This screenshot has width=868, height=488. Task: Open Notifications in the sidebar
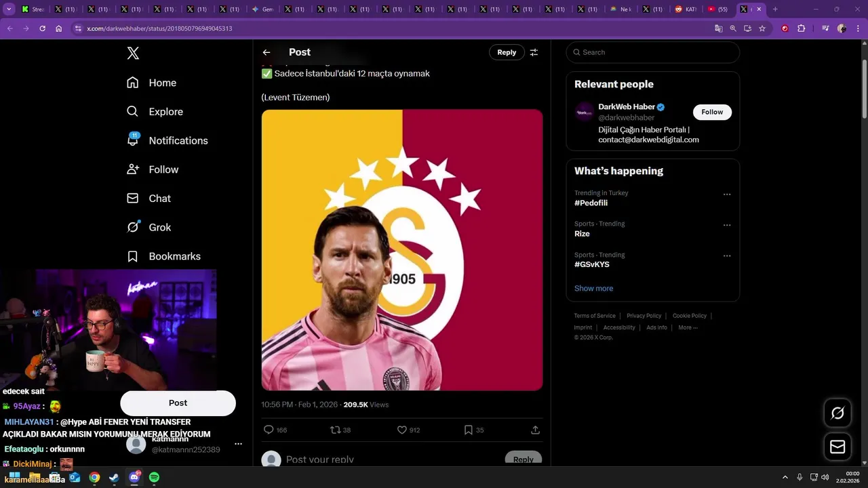167,140
